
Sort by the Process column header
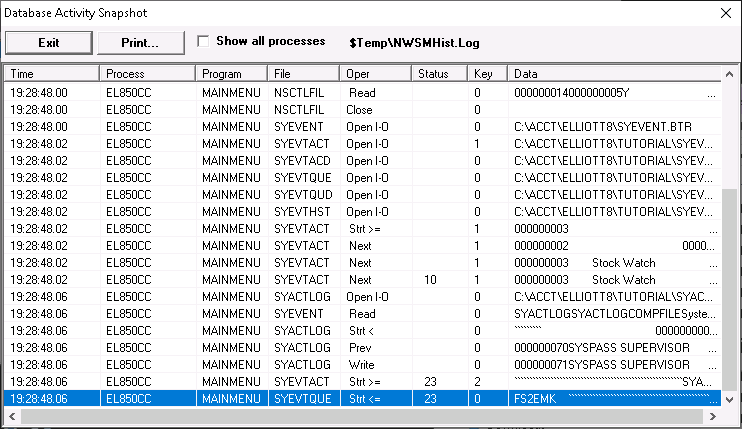pos(146,74)
